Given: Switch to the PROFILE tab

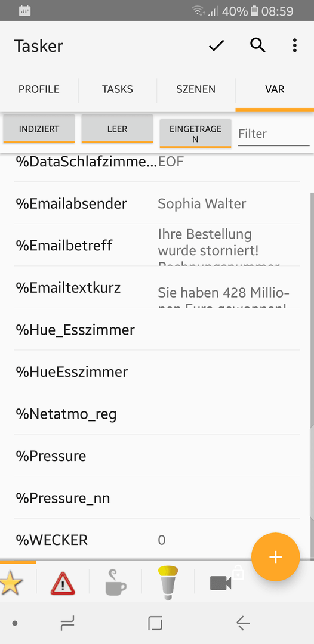Looking at the screenshot, I should click(39, 89).
